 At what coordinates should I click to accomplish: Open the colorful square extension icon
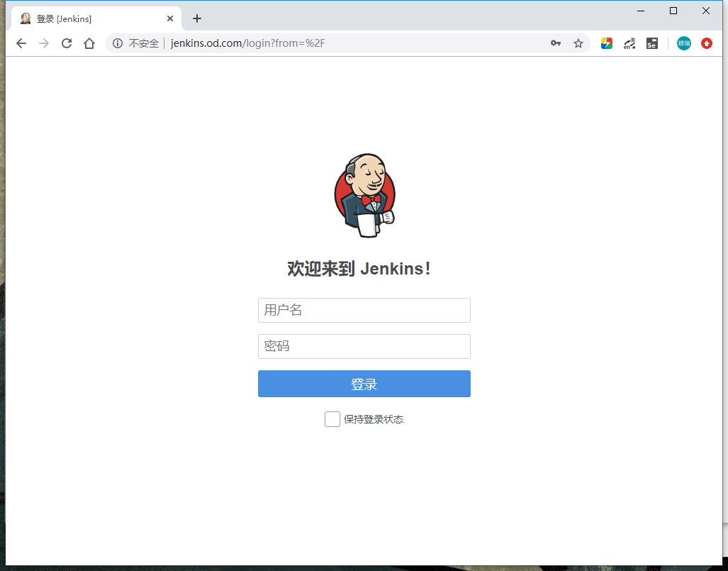606,43
